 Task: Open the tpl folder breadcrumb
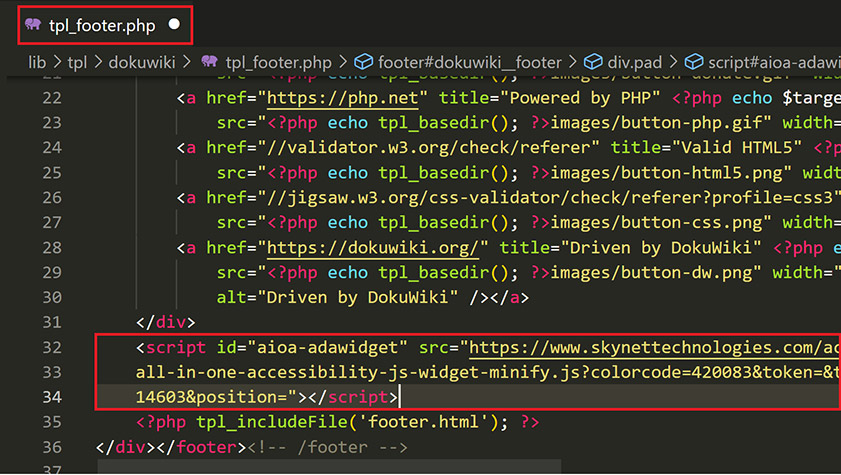(x=77, y=63)
